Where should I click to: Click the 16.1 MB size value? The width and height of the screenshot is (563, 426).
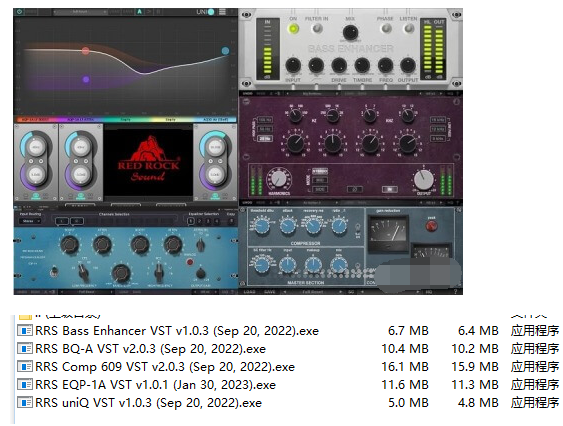click(405, 367)
